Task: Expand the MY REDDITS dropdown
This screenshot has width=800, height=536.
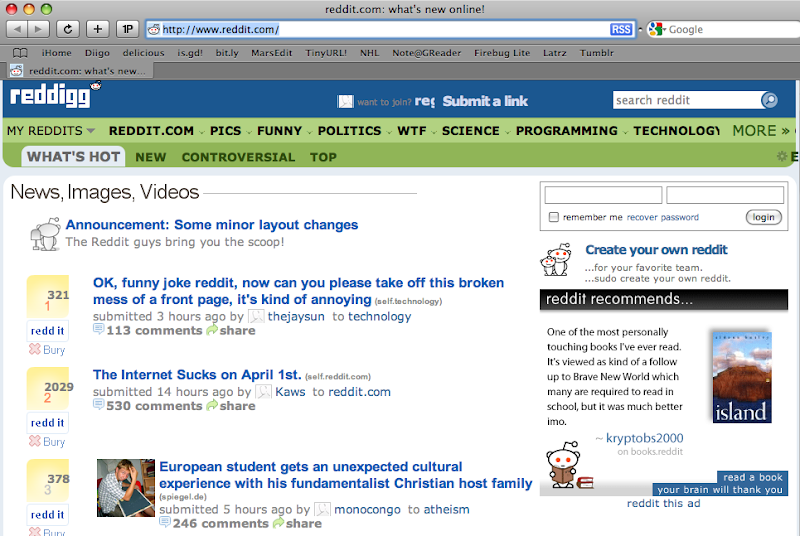Action: pos(51,131)
